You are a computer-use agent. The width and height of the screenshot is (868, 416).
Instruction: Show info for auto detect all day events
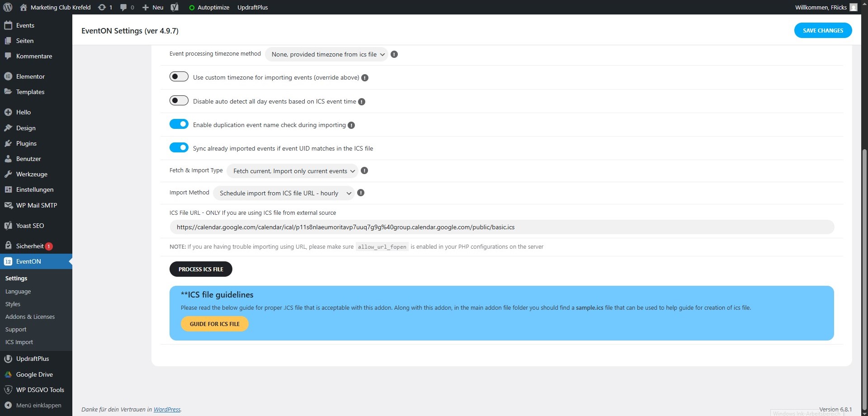[x=362, y=102]
